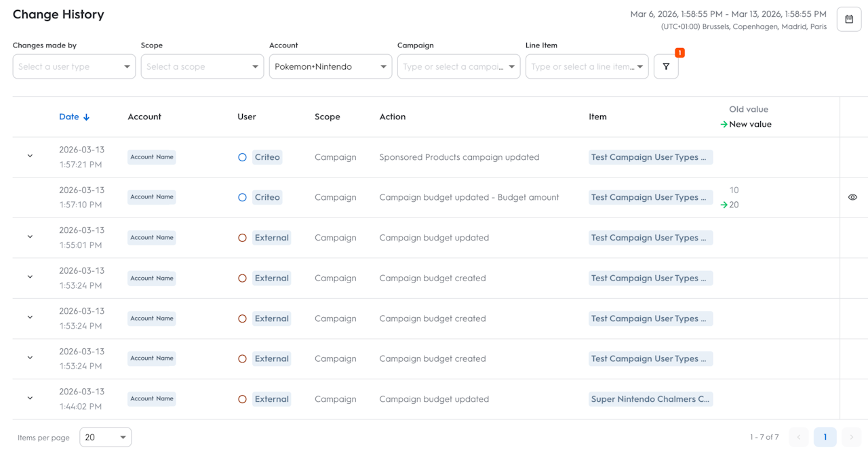The image size is (868, 456).
Task: Expand the 1:57:21 PM Criteo row
Action: coord(30,157)
